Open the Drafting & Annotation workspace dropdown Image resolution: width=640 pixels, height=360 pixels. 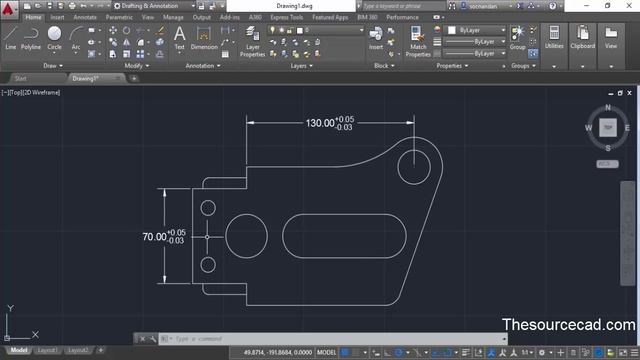click(154, 6)
